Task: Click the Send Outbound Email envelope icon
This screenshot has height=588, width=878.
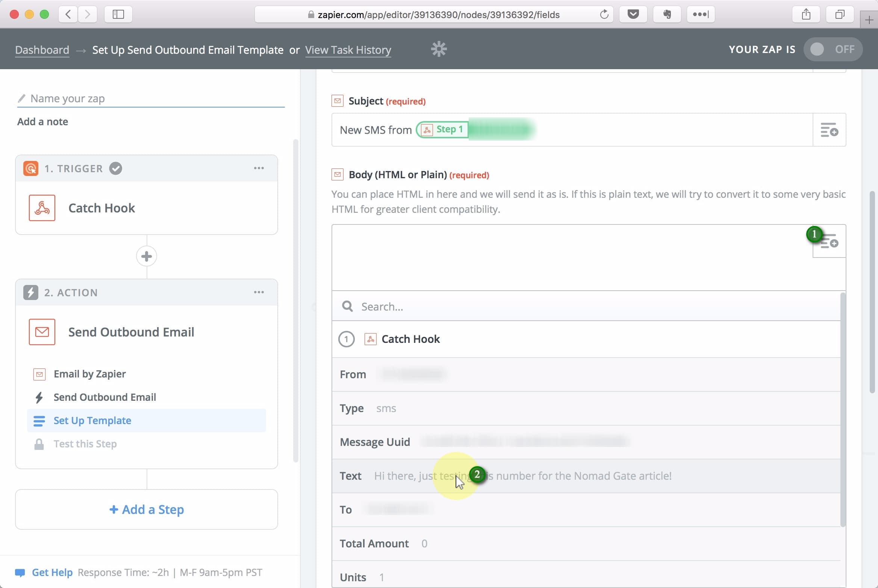Action: click(x=42, y=332)
